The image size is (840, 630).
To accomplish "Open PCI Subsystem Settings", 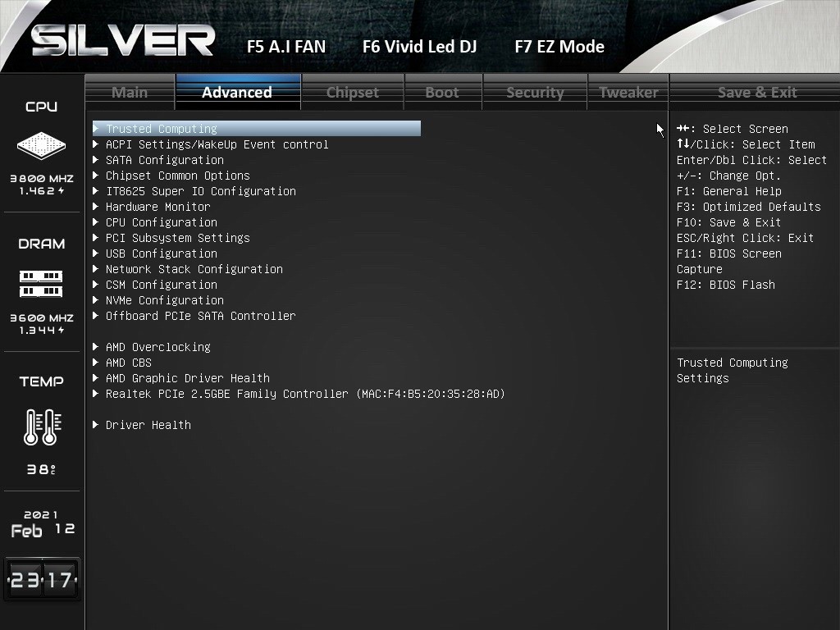I will pyautogui.click(x=171, y=237).
